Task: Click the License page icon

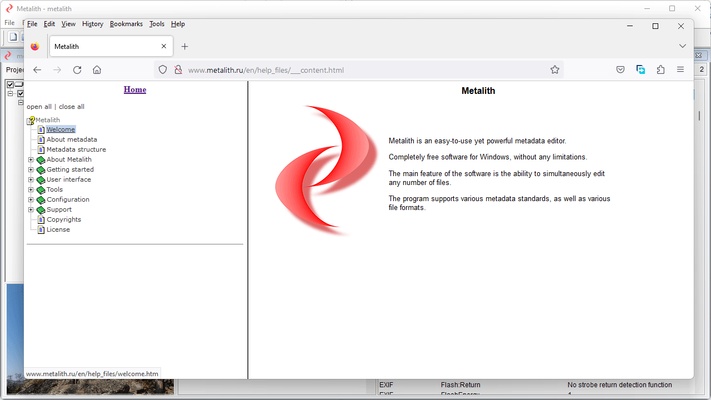Action: (x=41, y=229)
